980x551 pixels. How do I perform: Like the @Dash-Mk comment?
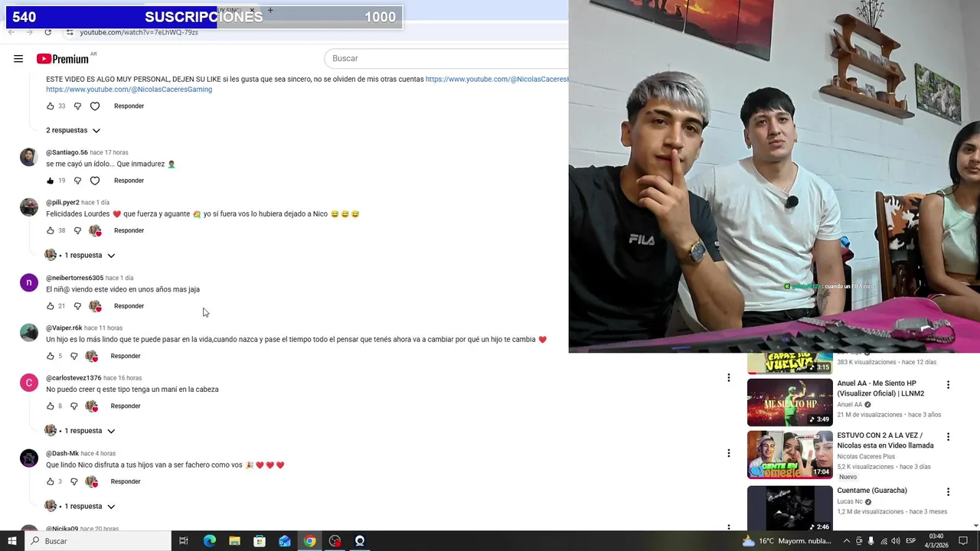pyautogui.click(x=51, y=481)
